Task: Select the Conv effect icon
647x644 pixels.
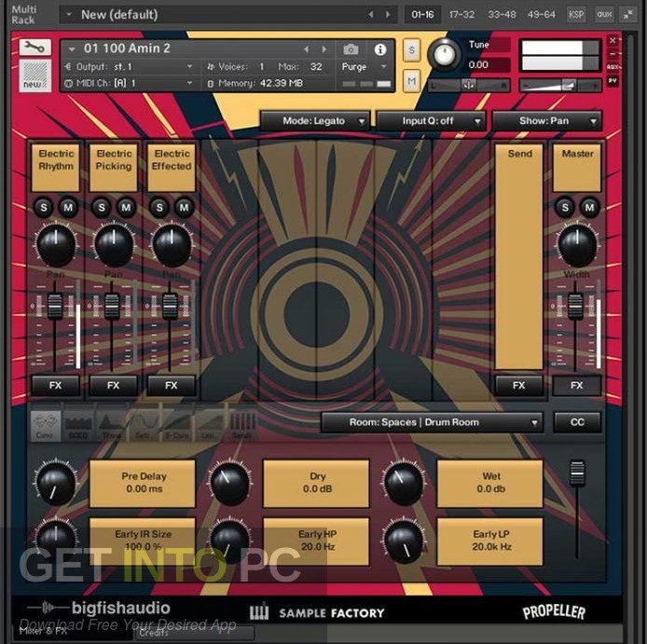Action: [x=45, y=425]
